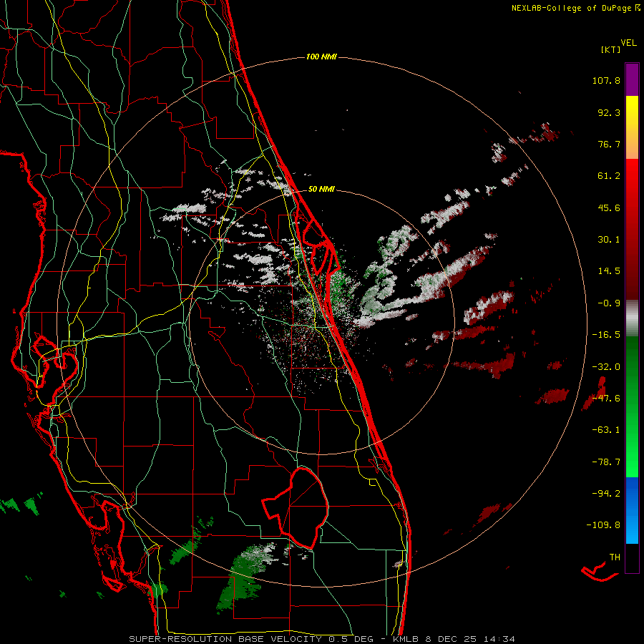Click the [KT] units label
This screenshot has height=644, width=644.
(611, 49)
